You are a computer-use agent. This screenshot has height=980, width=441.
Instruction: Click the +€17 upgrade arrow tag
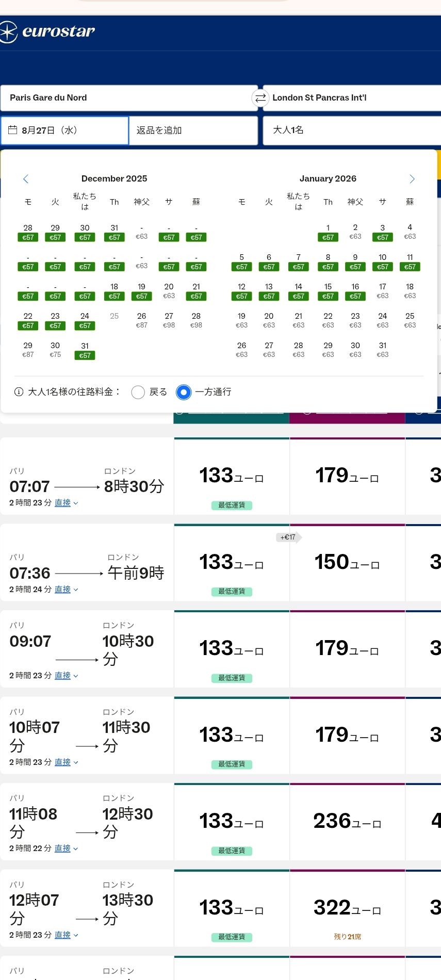pos(289,537)
